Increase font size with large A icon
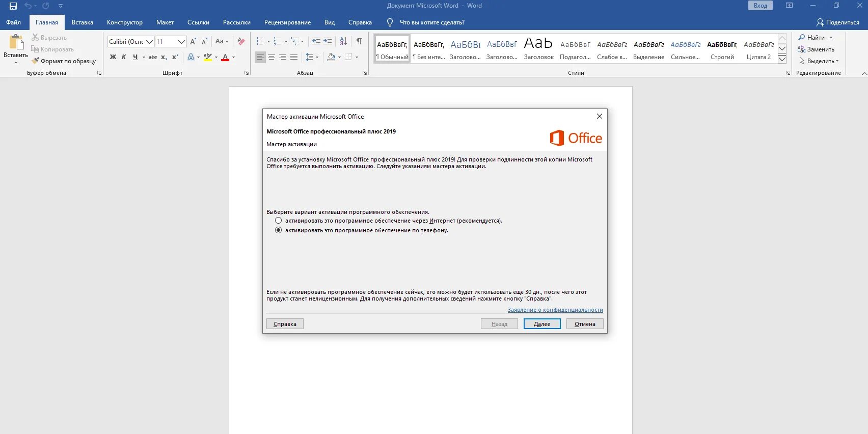 193,42
